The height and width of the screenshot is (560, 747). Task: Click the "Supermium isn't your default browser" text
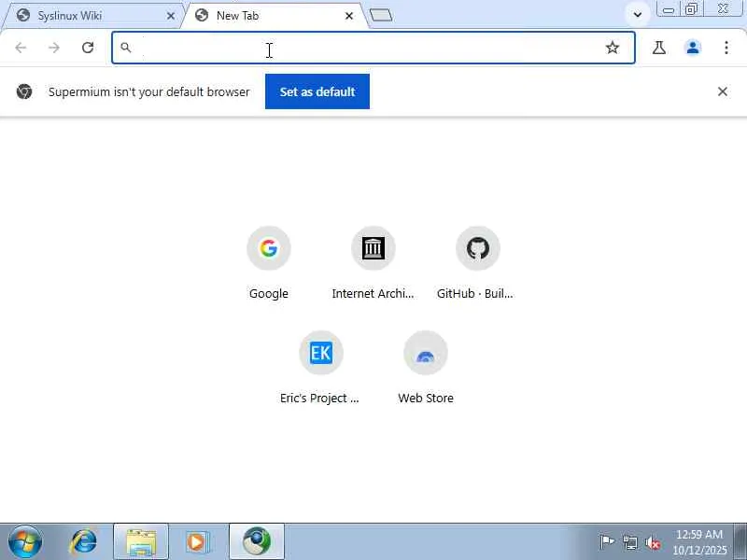coord(149,91)
